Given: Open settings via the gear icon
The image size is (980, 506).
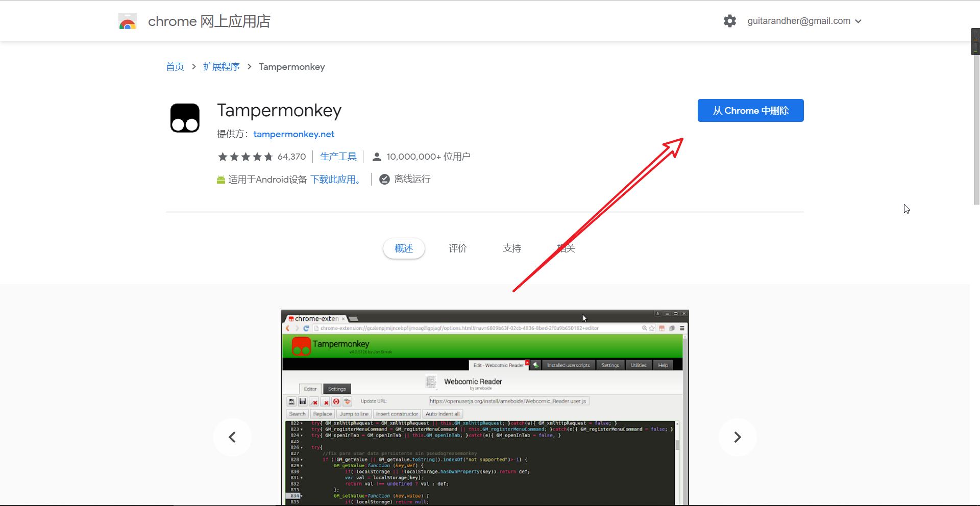Looking at the screenshot, I should tap(730, 21).
